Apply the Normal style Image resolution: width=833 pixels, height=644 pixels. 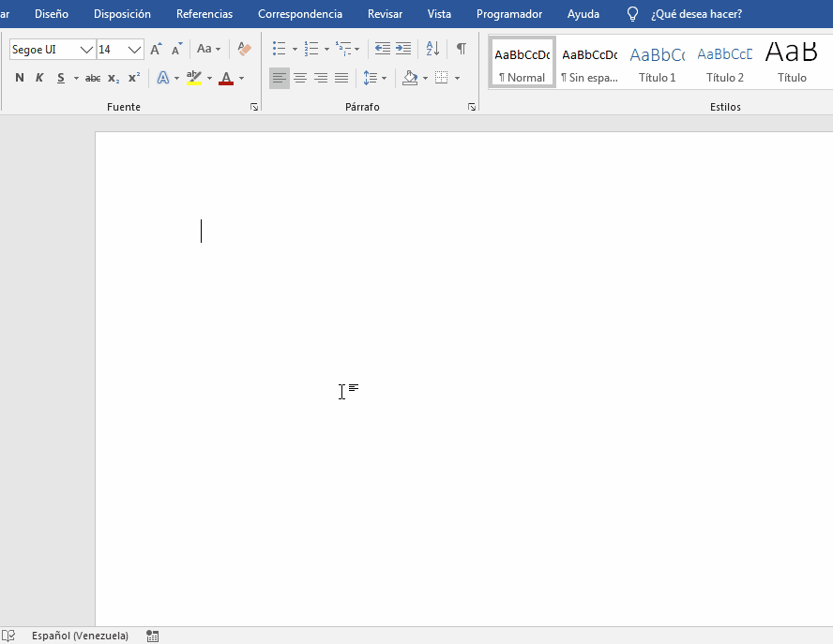point(523,62)
